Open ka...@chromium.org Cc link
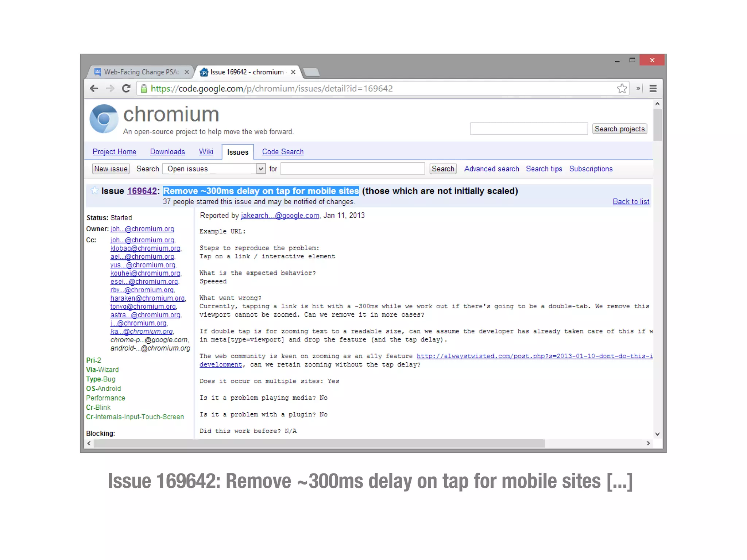Image resolution: width=747 pixels, height=560 pixels. (x=142, y=331)
